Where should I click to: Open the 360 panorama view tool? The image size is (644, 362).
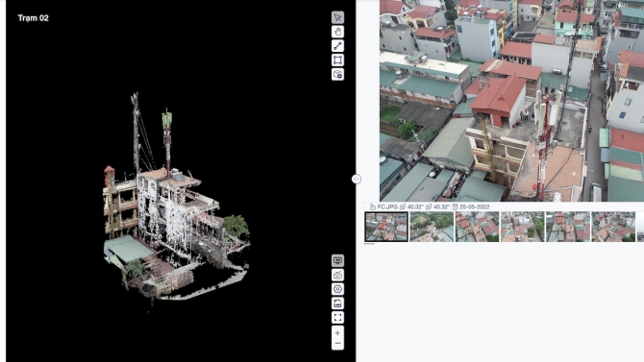coord(337,275)
